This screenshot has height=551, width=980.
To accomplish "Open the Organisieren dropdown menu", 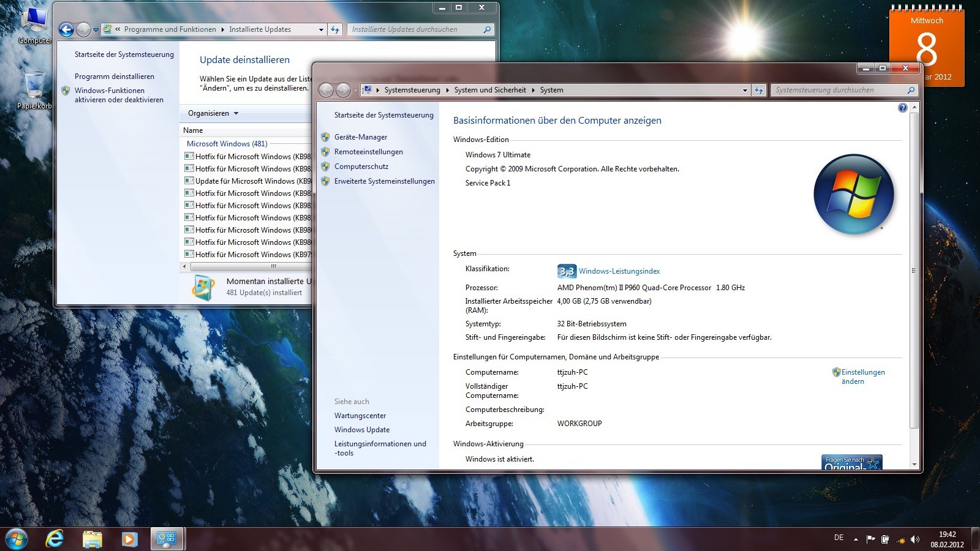I will point(213,113).
